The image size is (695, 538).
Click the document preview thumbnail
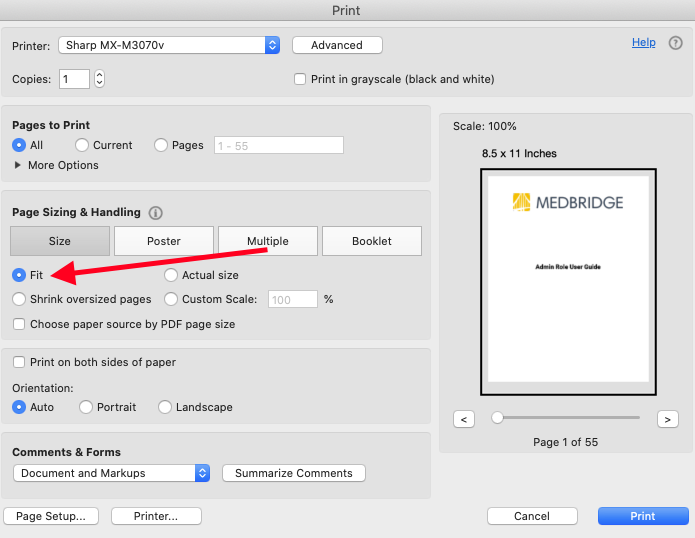tap(568, 282)
